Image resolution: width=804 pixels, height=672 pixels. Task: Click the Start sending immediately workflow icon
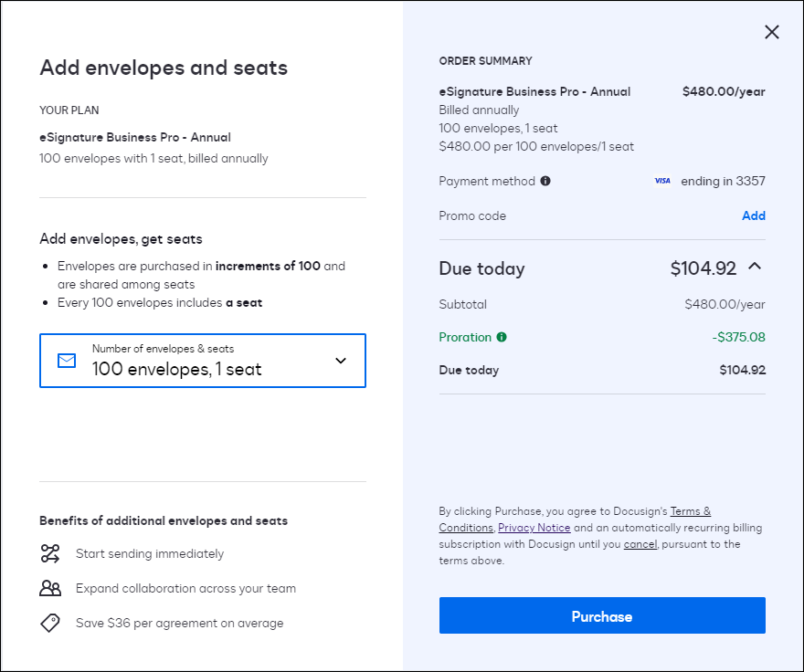tap(50, 553)
